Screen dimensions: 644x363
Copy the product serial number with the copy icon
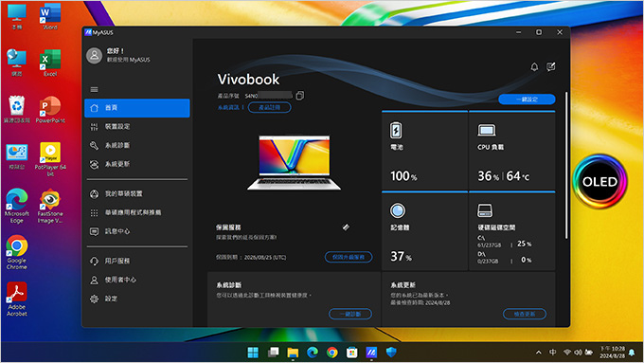[x=300, y=96]
